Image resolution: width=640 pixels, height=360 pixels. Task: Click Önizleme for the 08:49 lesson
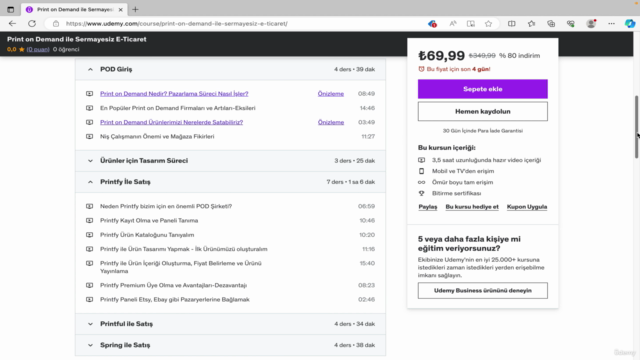tap(331, 94)
